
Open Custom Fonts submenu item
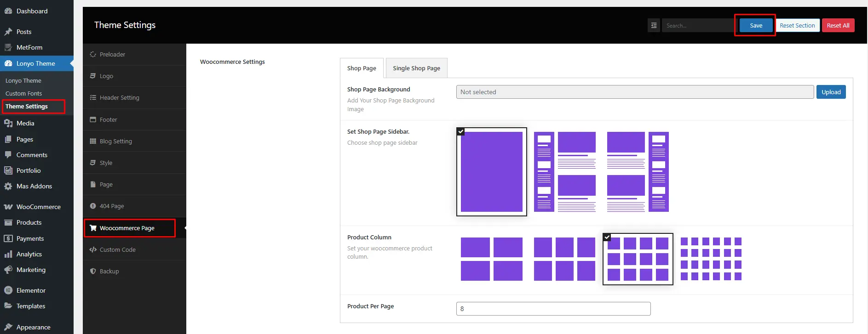tap(23, 93)
